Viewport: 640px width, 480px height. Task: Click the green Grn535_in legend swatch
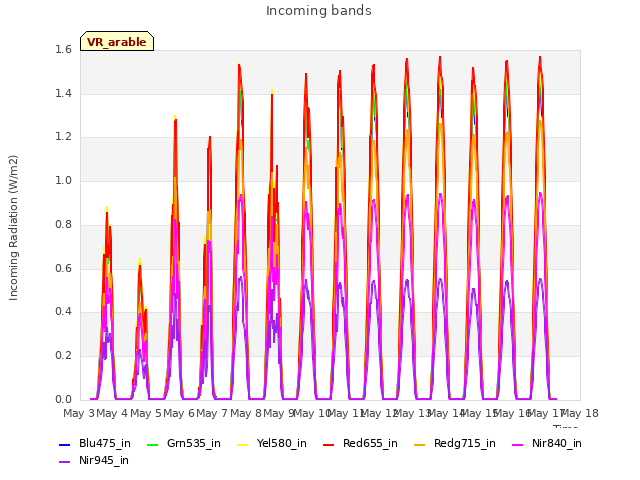coord(152,444)
